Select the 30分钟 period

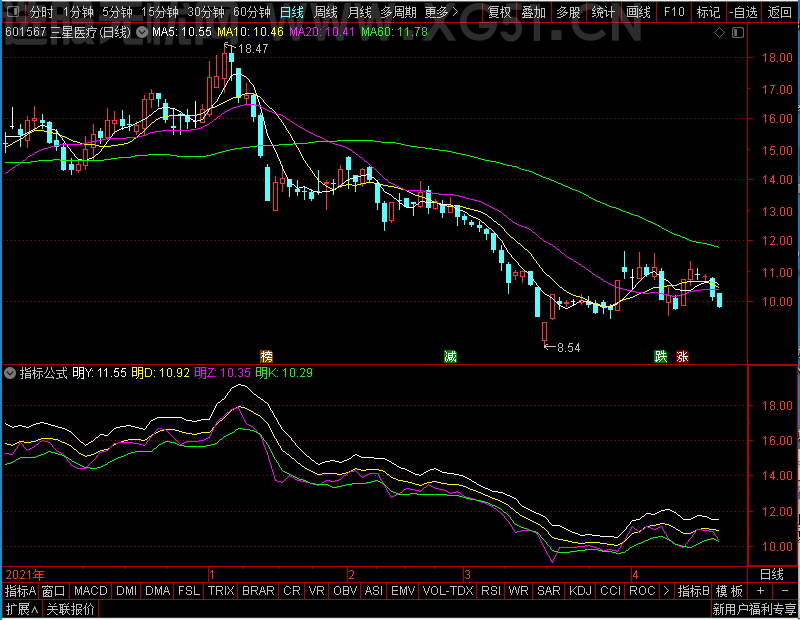[206, 12]
